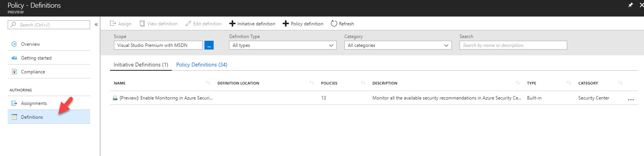644x156 pixels.
Task: Expand the Definition Type dropdown
Action: 283,45
